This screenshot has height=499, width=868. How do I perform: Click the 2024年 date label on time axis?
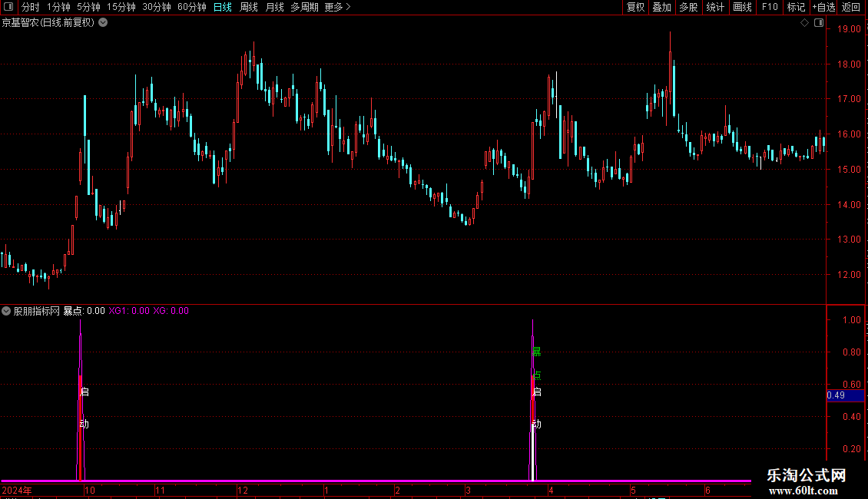pos(17,490)
